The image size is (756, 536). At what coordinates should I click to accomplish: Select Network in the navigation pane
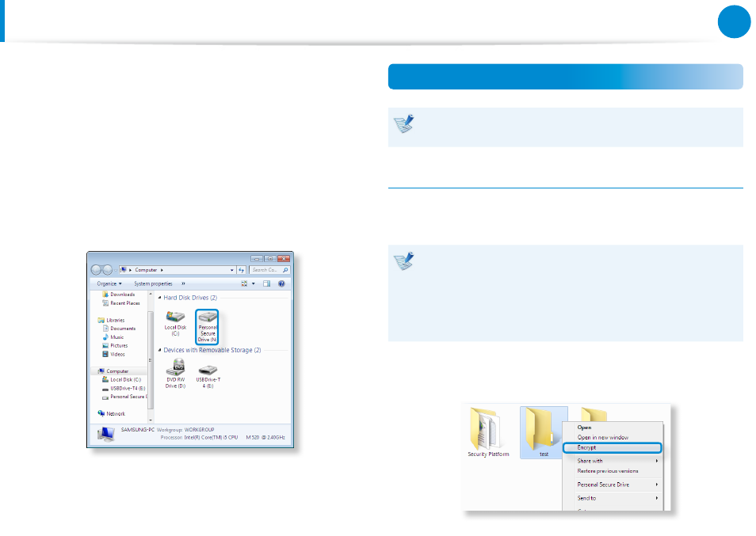click(x=112, y=414)
